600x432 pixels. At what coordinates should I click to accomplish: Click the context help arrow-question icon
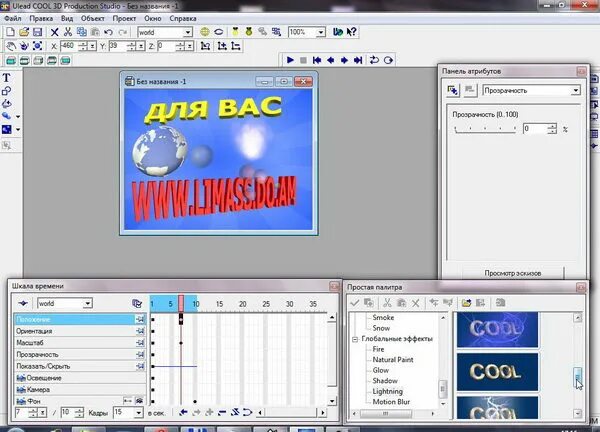tap(351, 32)
